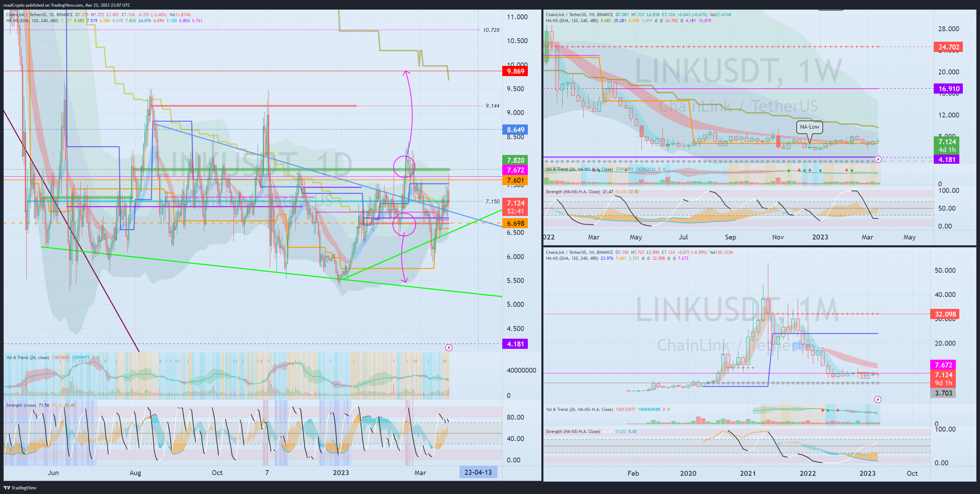Select the gray 3.703 label on the monthly chart
The image size is (980, 494).
point(943,393)
